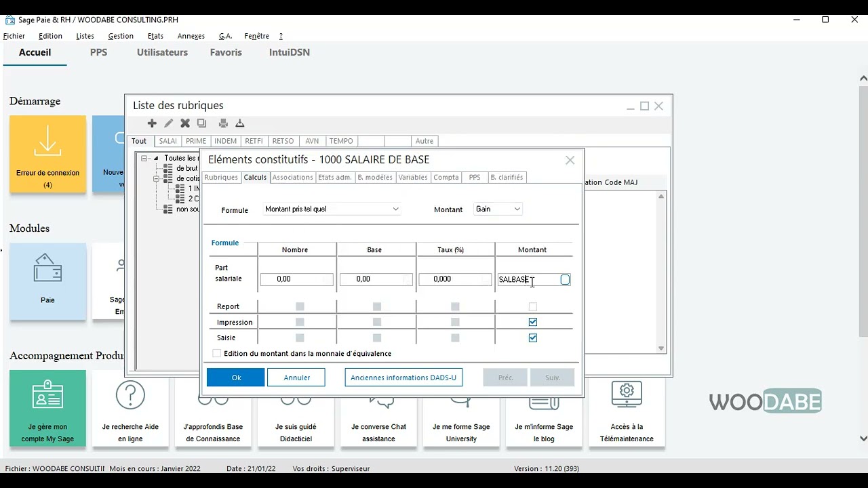Maximize the Liste des rubriques window

tap(644, 106)
